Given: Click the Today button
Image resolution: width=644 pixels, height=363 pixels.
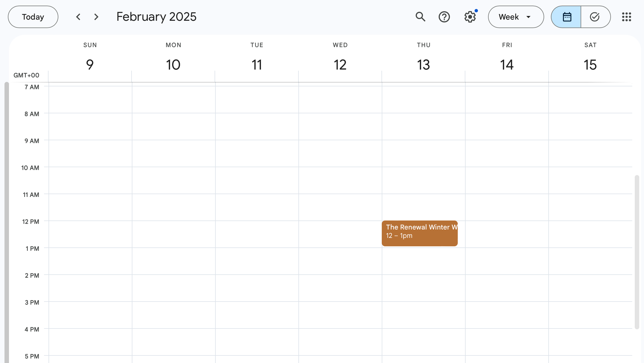Looking at the screenshot, I should point(33,17).
